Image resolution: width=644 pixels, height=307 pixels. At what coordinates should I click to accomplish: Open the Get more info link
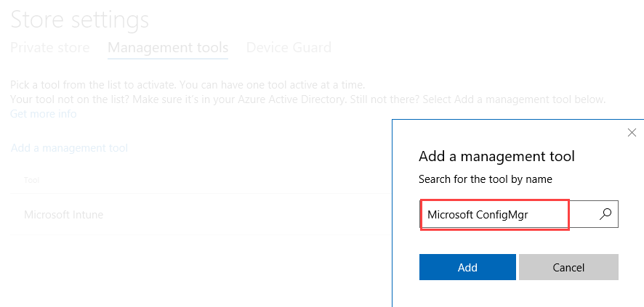pos(43,114)
